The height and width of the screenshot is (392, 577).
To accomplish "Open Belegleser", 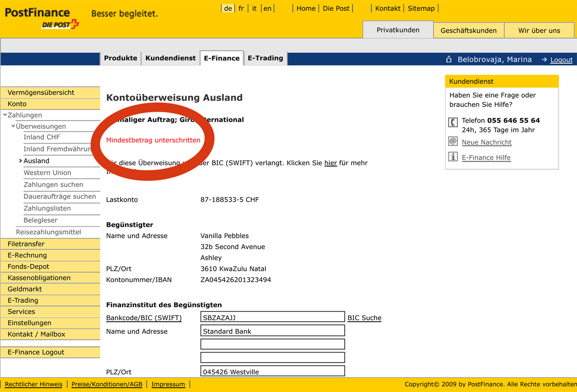I will point(41,220).
